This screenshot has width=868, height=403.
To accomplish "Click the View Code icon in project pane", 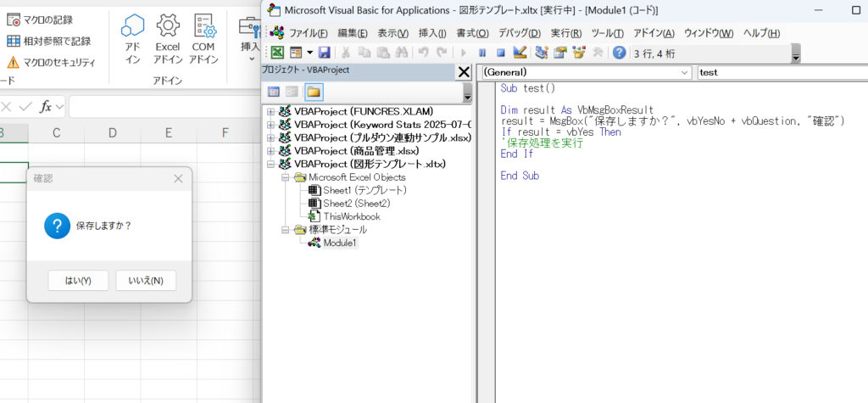I will 274,92.
